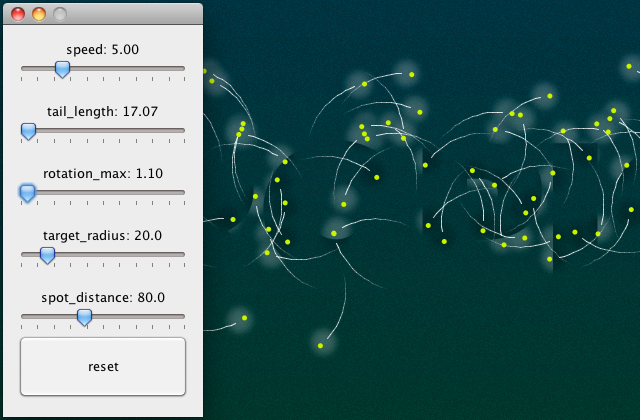Click the target_radius slider thumb
This screenshot has width=640, height=420.
[46, 255]
